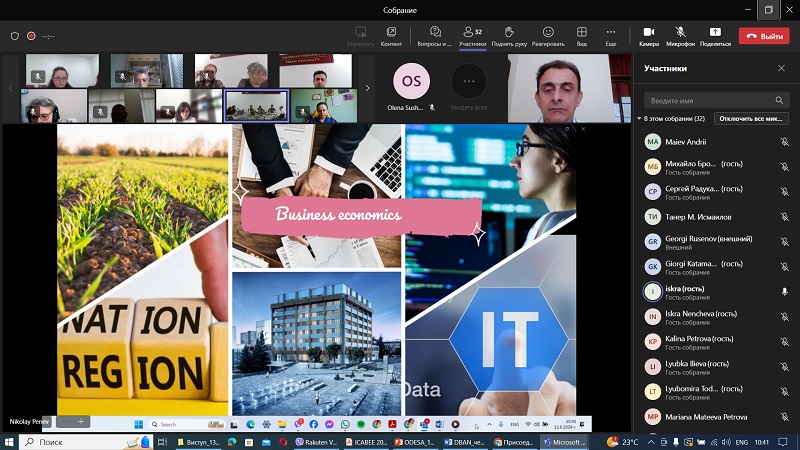
Task: Click the muted mic icon next to Maiev Andrii
Action: [785, 142]
